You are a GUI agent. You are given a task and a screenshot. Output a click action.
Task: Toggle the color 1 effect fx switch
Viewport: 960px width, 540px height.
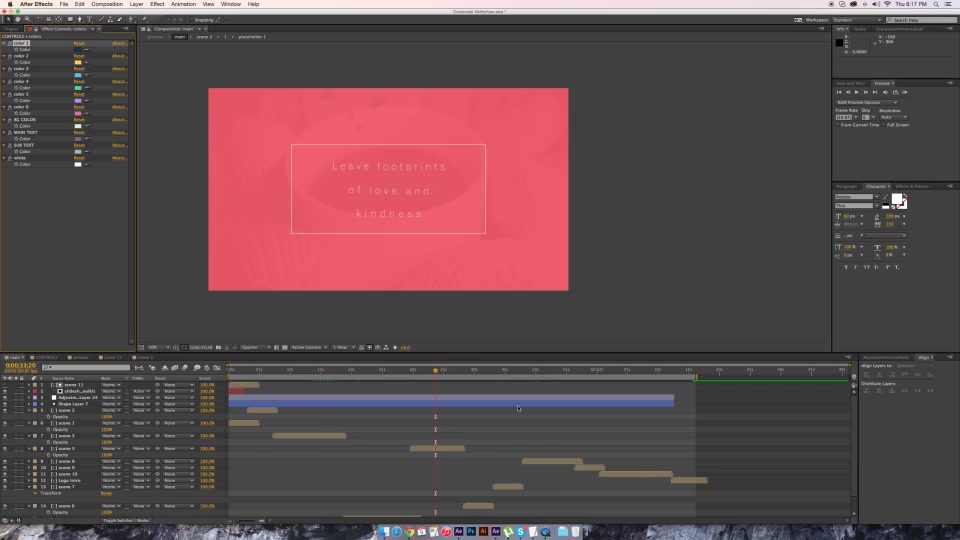pos(10,43)
